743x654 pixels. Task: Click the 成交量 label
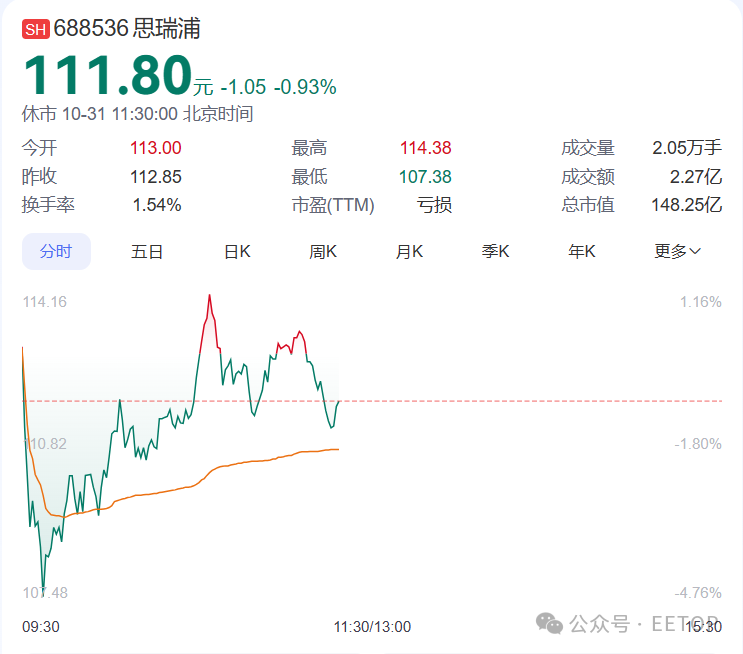pyautogui.click(x=588, y=148)
